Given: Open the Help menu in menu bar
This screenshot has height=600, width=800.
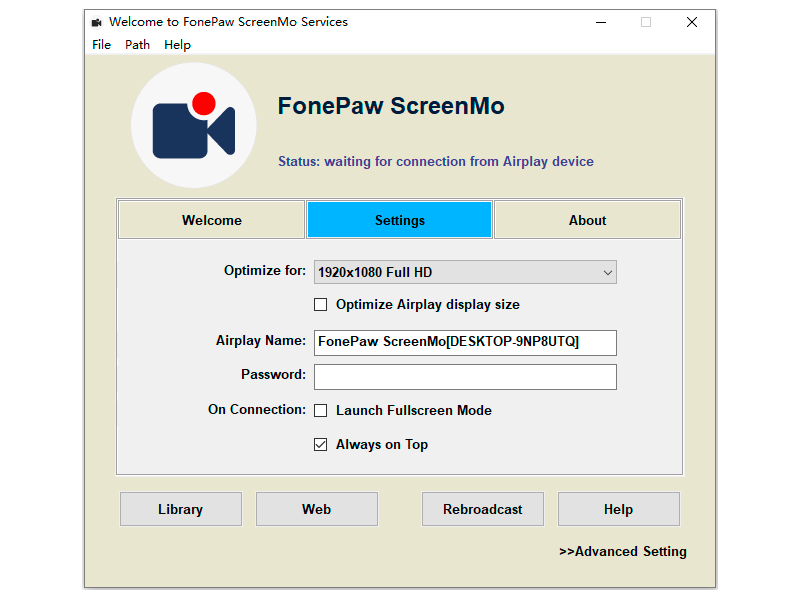Looking at the screenshot, I should click(177, 45).
